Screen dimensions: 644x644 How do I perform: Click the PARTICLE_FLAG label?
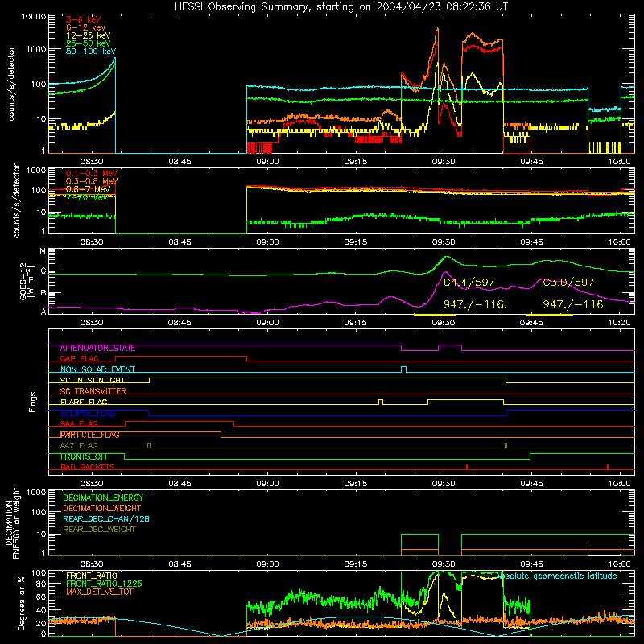90,435
